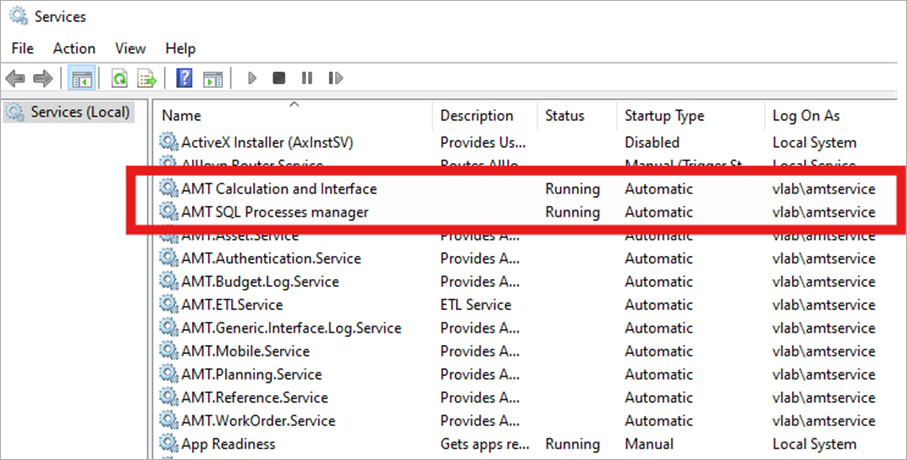The width and height of the screenshot is (907, 460).
Task: Toggle Show/Hide Action Pane icon
Action: pos(213,79)
